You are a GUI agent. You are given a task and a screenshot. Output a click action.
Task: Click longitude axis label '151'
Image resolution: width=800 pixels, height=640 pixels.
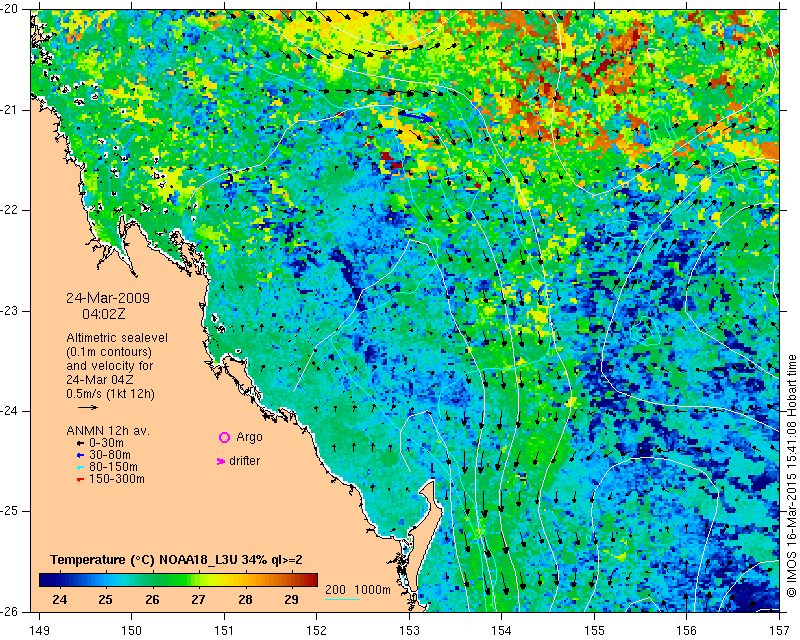[224, 631]
